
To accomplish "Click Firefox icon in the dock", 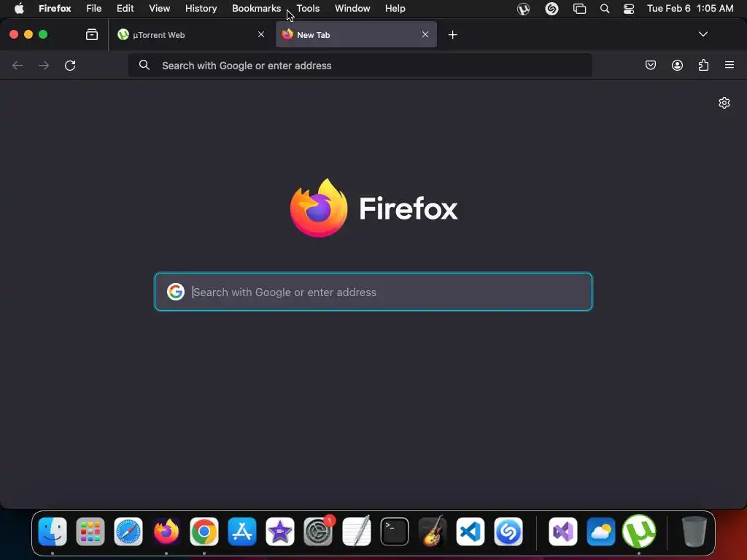I will [x=166, y=532].
